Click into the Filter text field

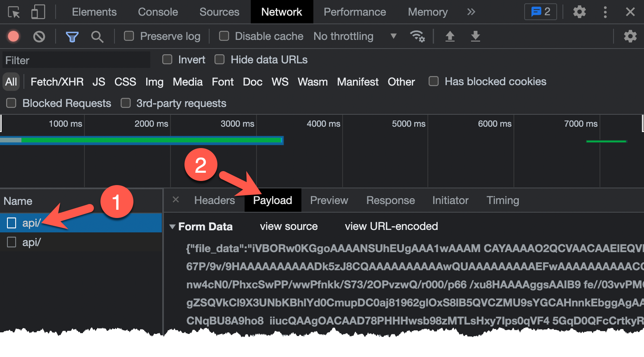click(76, 60)
